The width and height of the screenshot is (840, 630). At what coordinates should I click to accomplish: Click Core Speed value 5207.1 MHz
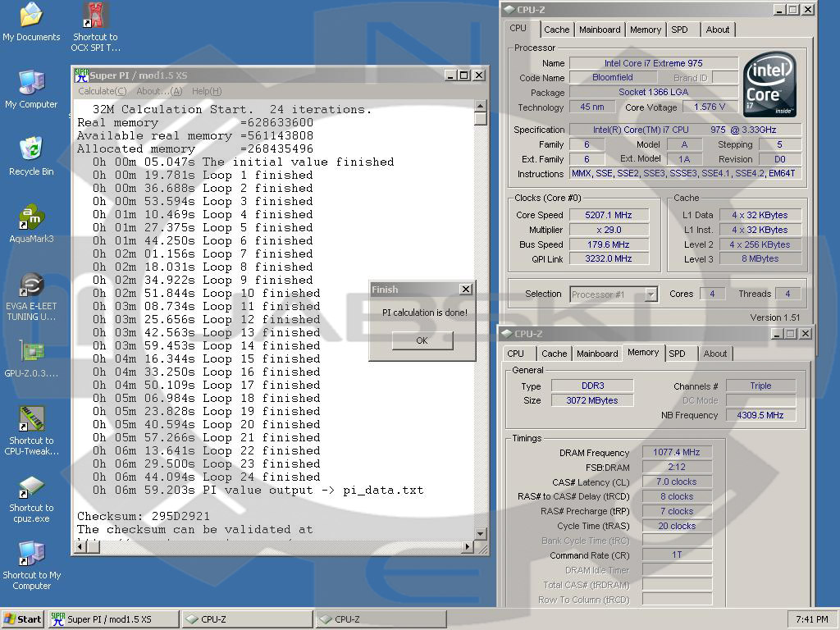tap(609, 215)
